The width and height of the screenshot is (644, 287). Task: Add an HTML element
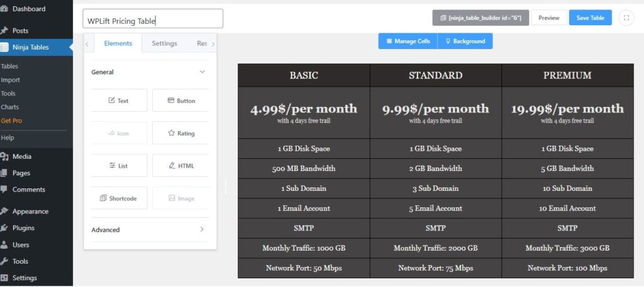180,166
